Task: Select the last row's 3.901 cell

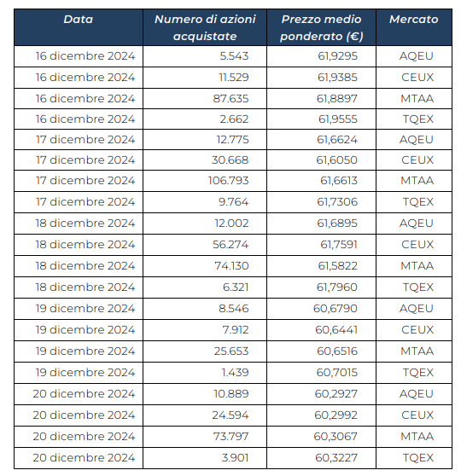Action: [x=205, y=458]
